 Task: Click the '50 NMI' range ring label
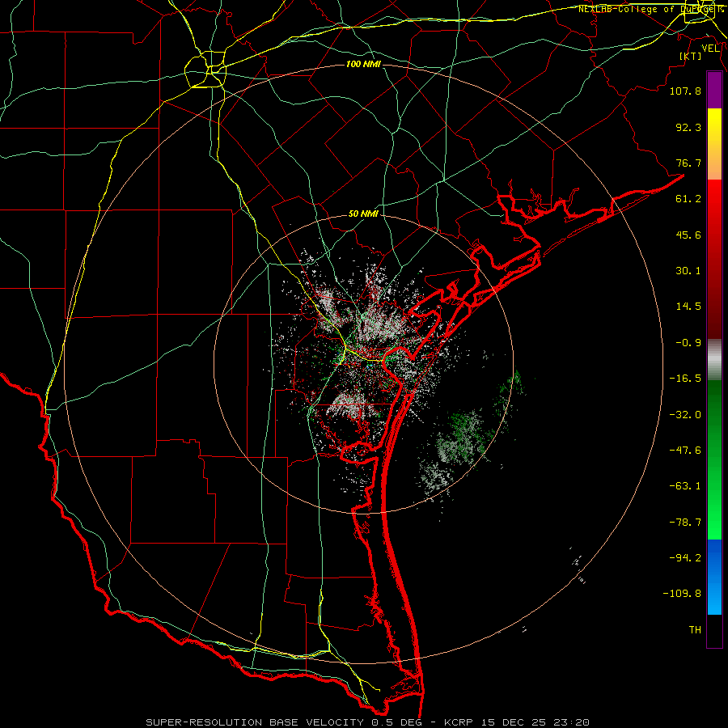363,214
